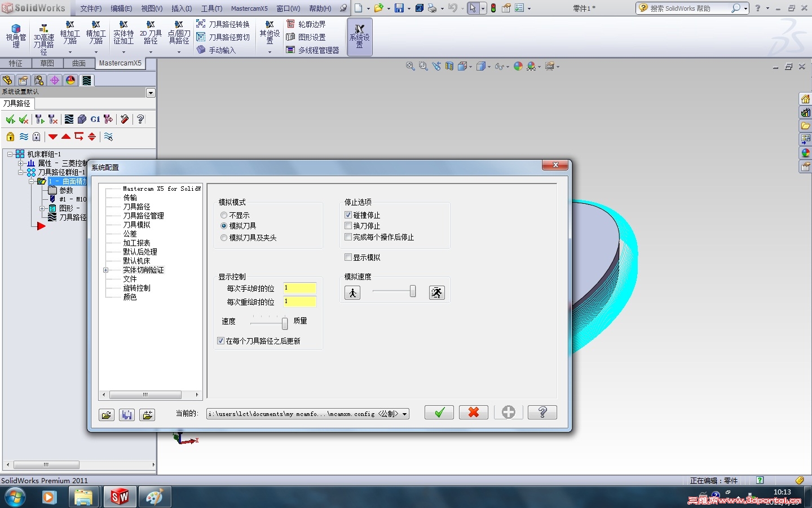Click the 多线程管理器 toolbar item
The image size is (812, 508).
tap(312, 50)
